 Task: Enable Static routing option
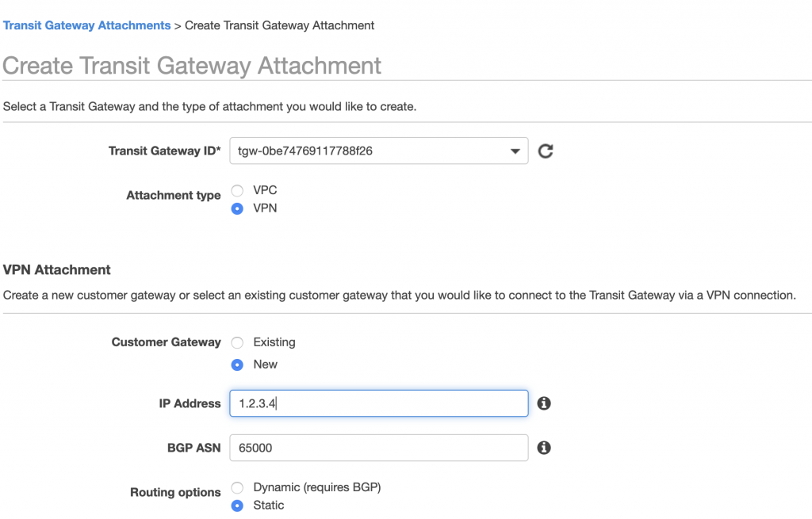coord(237,506)
